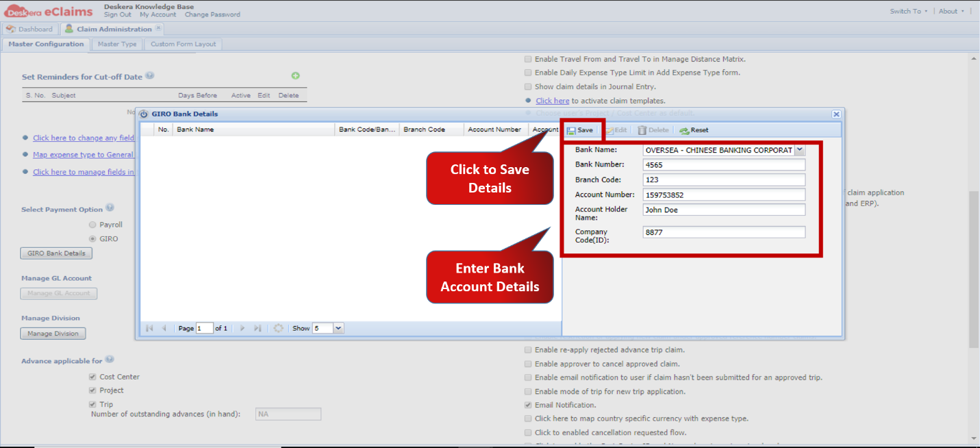The image size is (980, 448).
Task: Toggle the Project advance checkbox
Action: [x=92, y=390]
